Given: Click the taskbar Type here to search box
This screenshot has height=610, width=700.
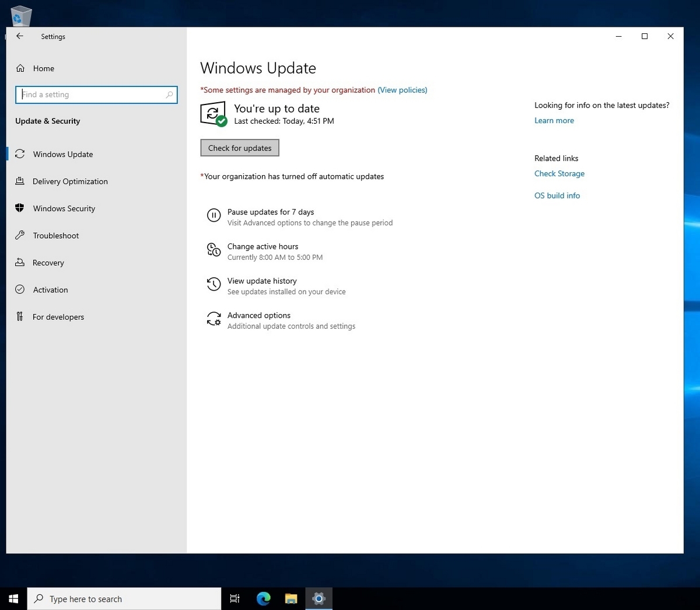Looking at the screenshot, I should point(124,599).
